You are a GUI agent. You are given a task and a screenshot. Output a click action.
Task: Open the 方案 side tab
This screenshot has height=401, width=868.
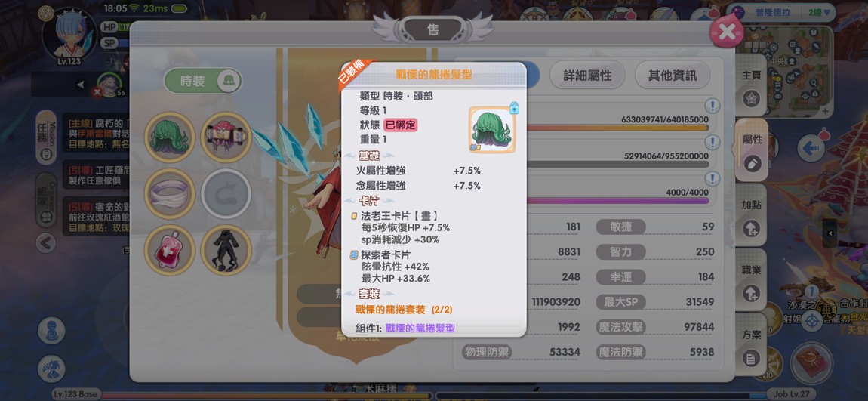click(x=751, y=347)
